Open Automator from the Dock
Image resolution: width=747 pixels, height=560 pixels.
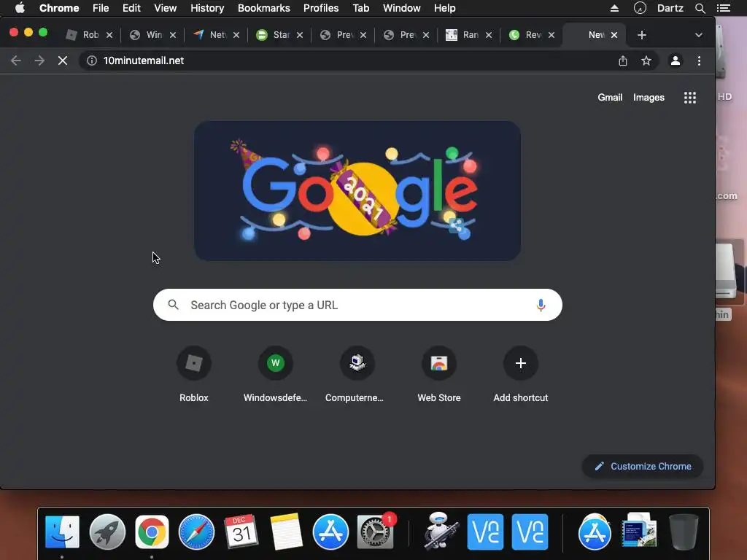tap(440, 532)
